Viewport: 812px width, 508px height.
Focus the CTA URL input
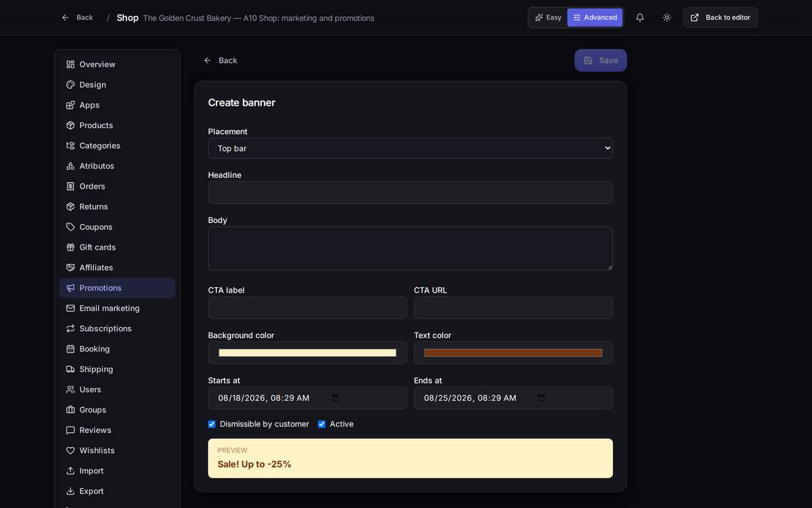513,308
